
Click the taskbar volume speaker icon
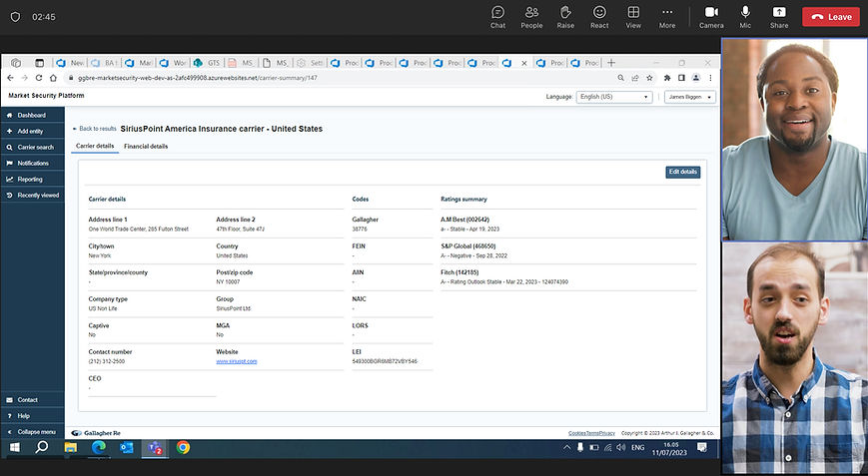[621, 447]
